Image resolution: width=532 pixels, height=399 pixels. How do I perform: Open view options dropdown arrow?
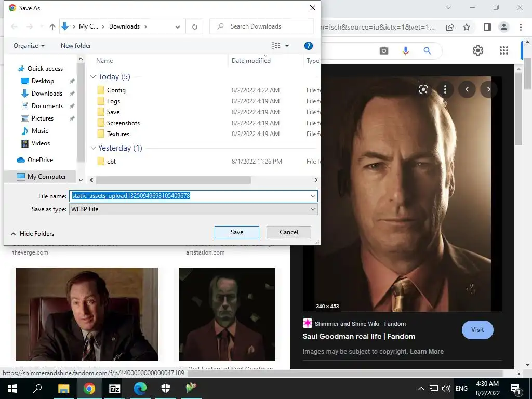click(287, 46)
